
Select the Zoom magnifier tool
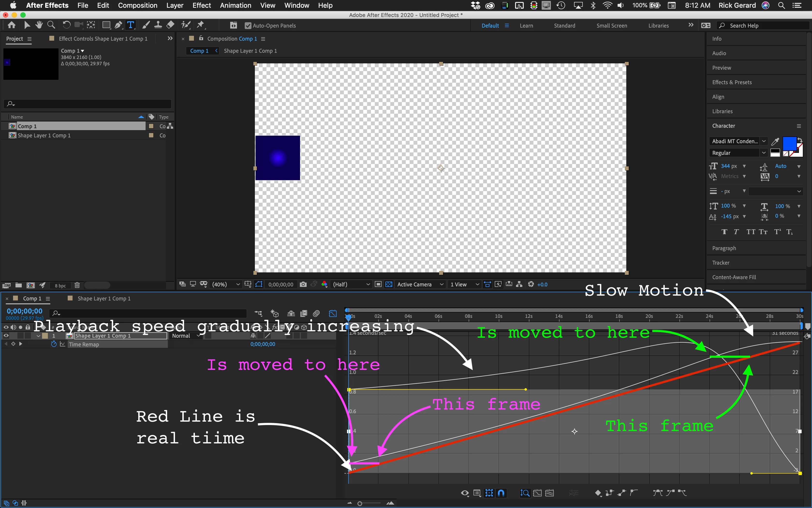51,25
